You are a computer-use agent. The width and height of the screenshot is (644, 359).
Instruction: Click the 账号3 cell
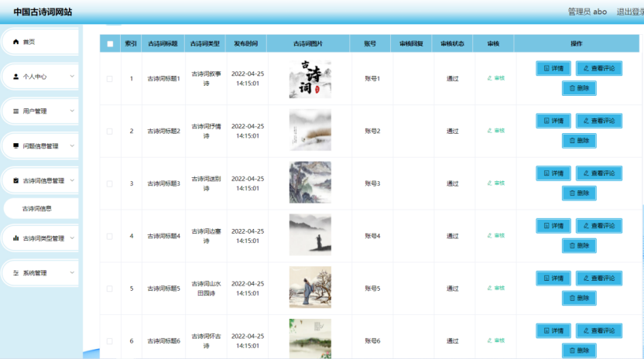[x=372, y=183]
